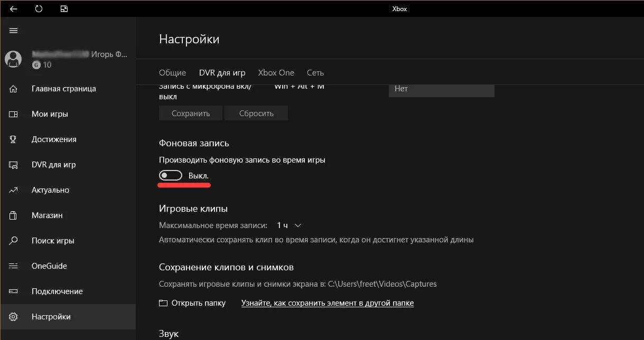Click the Игровые клипы heading
This screenshot has height=340, width=644.
click(x=193, y=209)
